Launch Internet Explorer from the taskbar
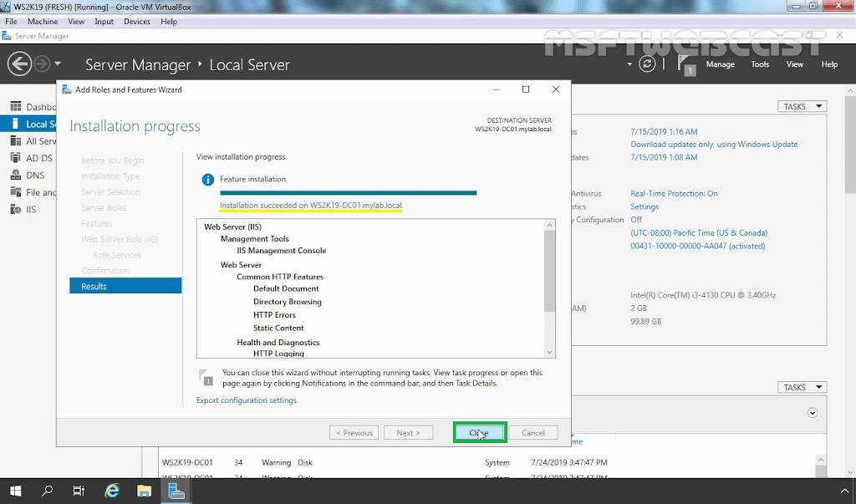This screenshot has height=504, width=856. (x=112, y=491)
